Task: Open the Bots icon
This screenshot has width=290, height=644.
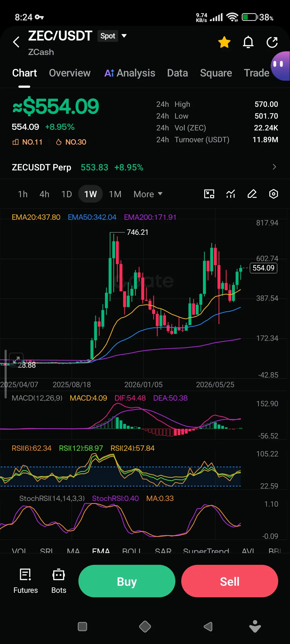Action: 59,581
